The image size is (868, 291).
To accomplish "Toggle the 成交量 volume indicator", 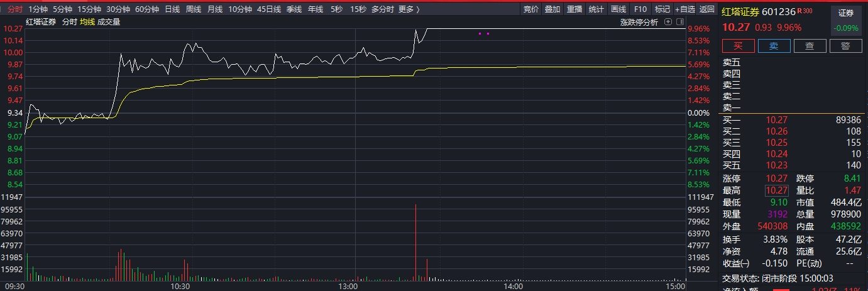I will 109,22.
